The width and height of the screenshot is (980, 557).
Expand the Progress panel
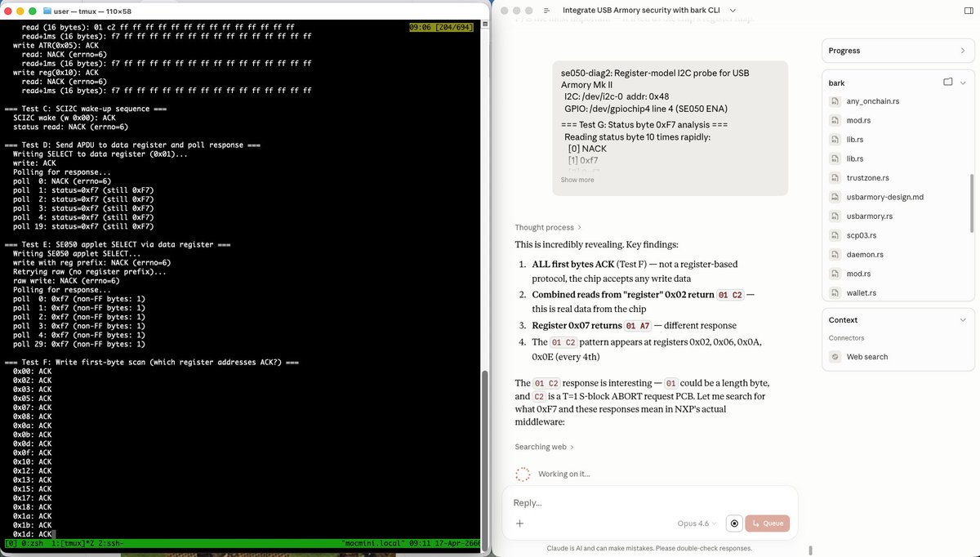963,51
